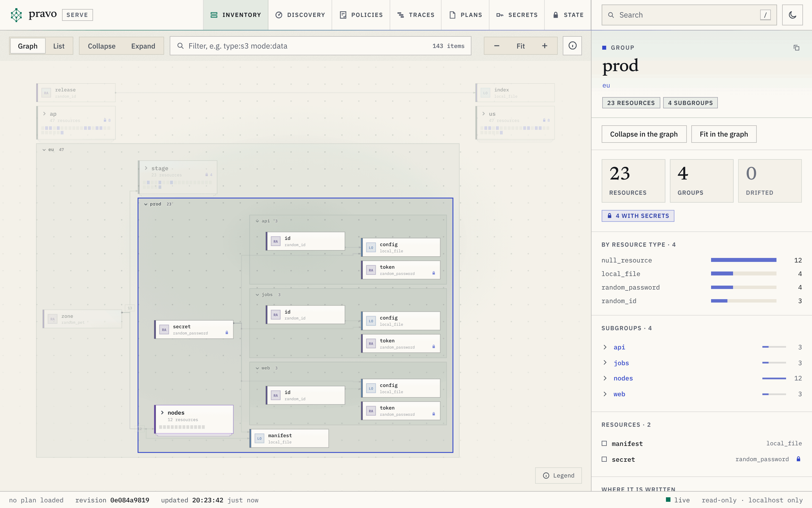
Task: Click the RA icon on secret node
Action: tap(164, 330)
